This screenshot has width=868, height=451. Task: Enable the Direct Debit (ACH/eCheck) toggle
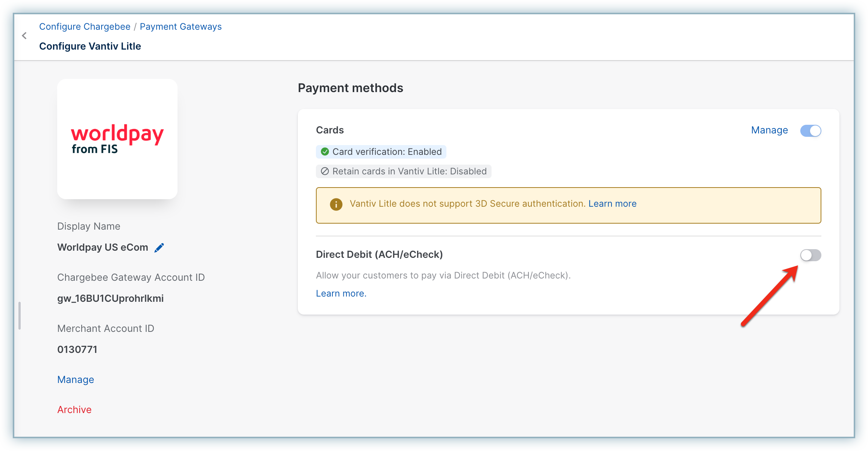tap(810, 256)
